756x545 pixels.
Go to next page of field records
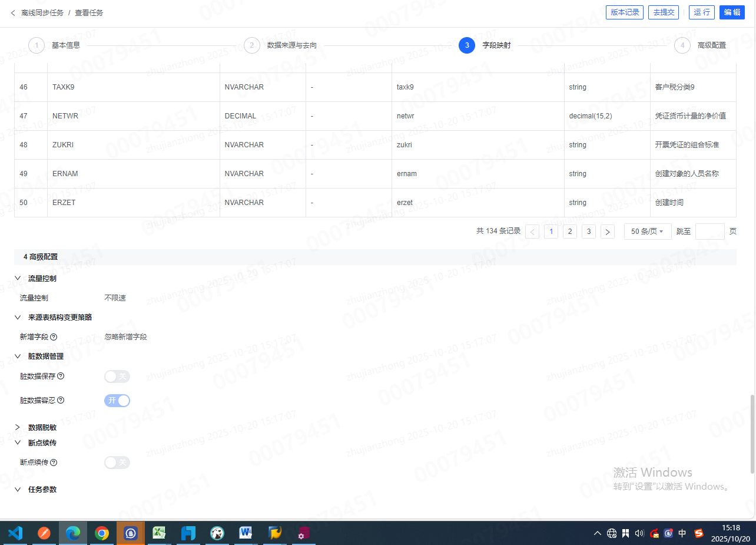tap(608, 232)
